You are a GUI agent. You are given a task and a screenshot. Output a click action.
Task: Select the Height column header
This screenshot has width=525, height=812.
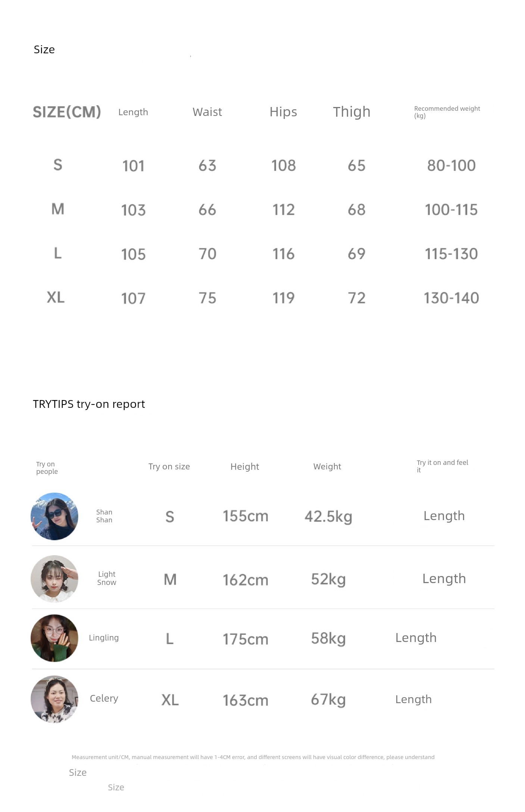tap(244, 466)
